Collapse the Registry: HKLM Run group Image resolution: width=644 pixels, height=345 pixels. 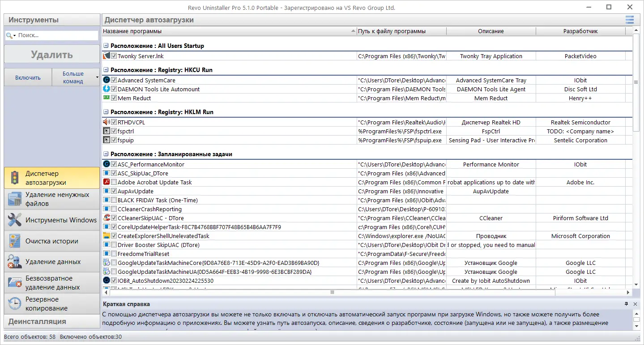point(106,112)
